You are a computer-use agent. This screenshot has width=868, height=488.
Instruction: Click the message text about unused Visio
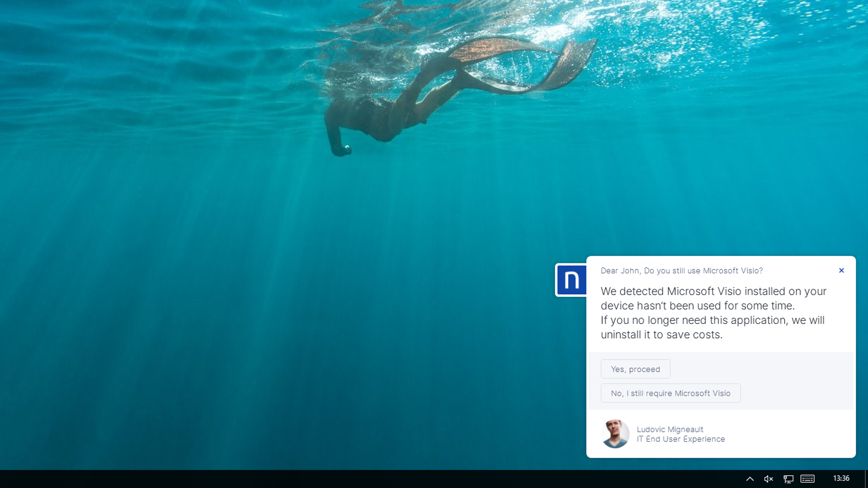tap(713, 313)
